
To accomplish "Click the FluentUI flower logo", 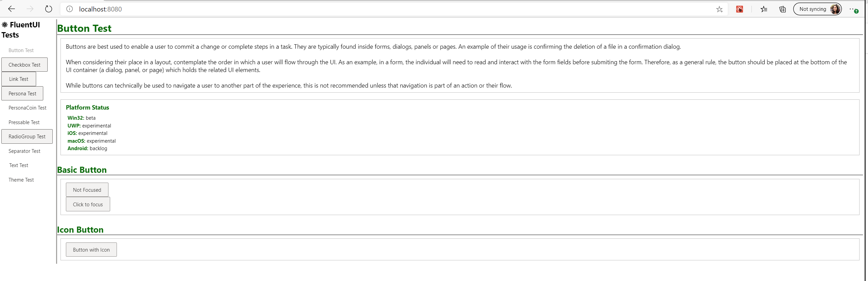I will [x=5, y=24].
